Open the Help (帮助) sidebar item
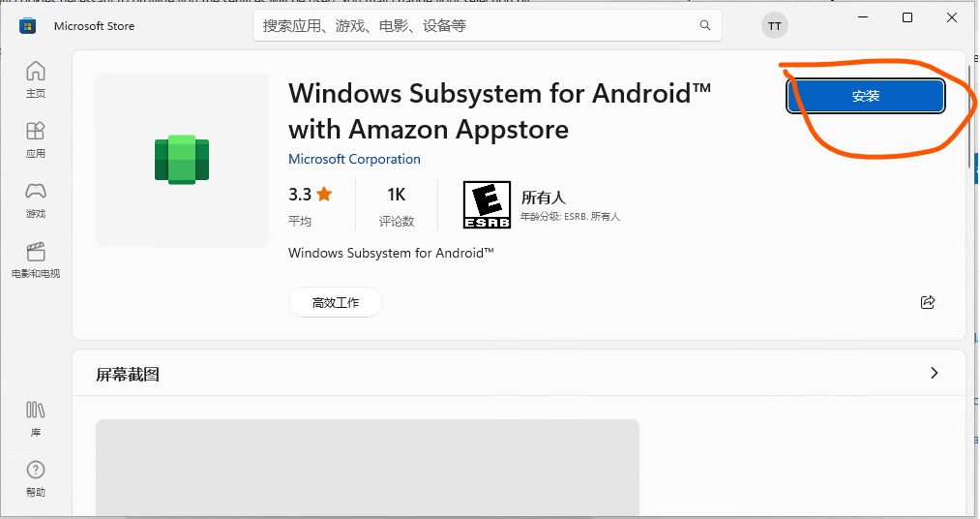The height and width of the screenshot is (519, 980). coord(36,479)
